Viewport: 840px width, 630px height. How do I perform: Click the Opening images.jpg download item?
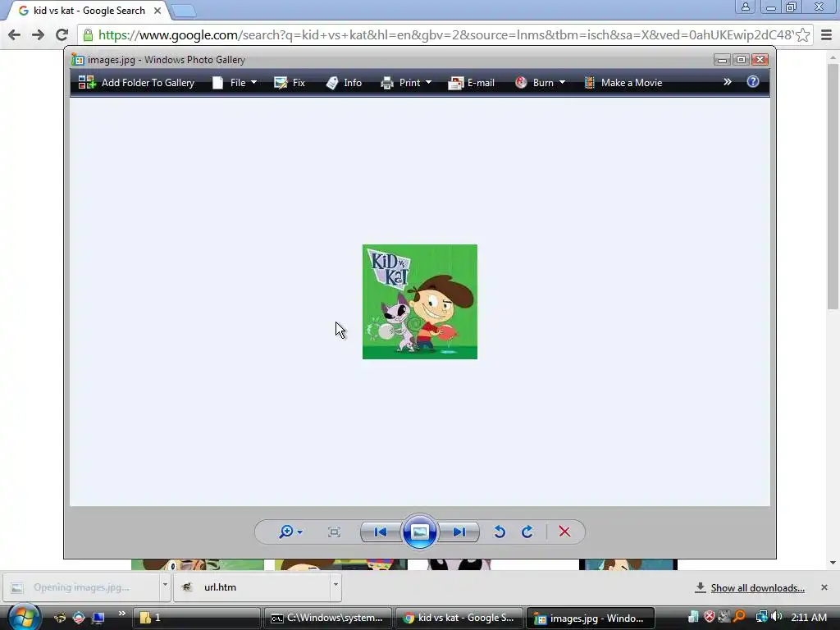[x=82, y=587]
